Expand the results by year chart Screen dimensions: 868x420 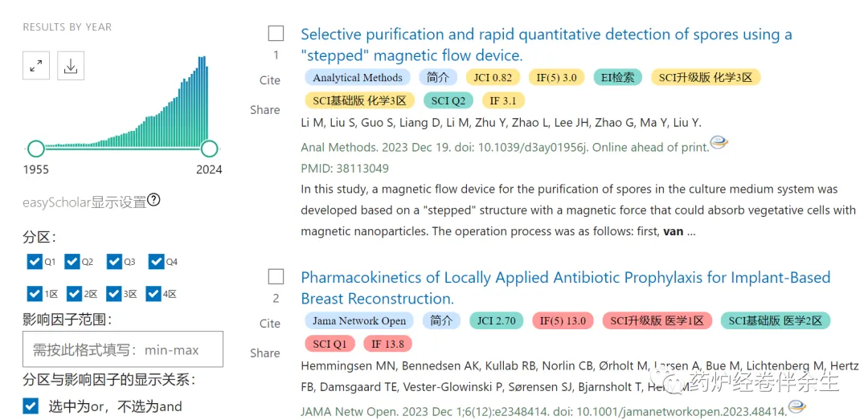36,67
